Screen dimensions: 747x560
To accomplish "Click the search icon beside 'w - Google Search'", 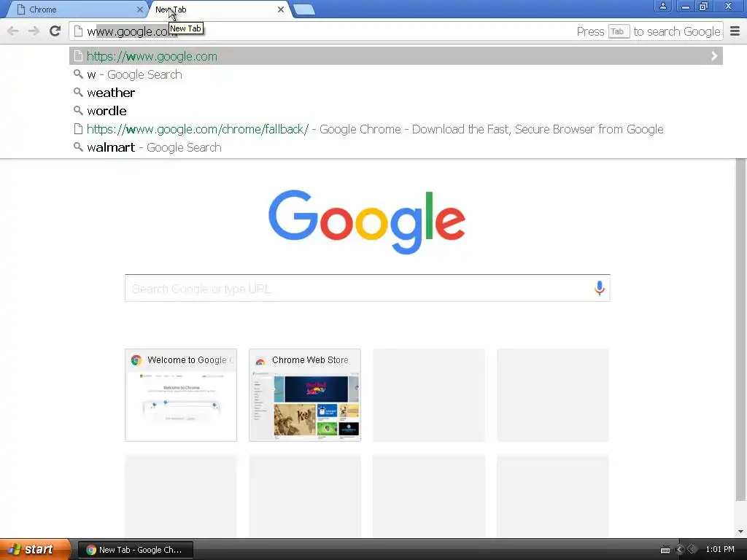I will pos(78,74).
